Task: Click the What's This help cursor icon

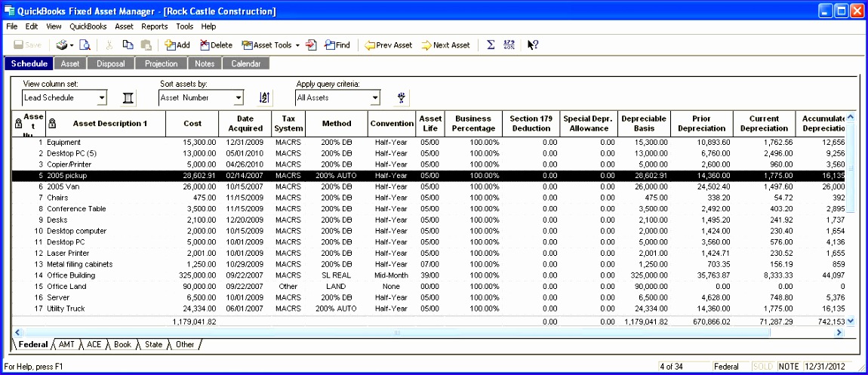Action: 533,45
